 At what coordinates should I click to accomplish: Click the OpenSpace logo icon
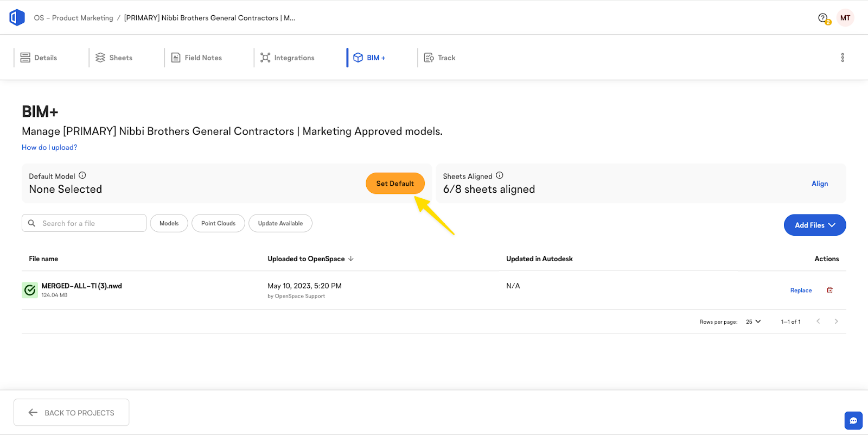coord(17,17)
